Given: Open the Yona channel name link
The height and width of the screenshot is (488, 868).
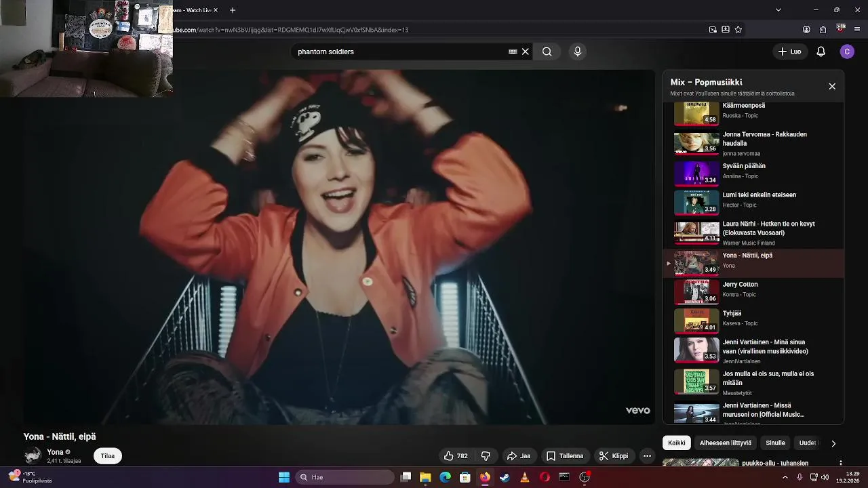Looking at the screenshot, I should [x=55, y=452].
